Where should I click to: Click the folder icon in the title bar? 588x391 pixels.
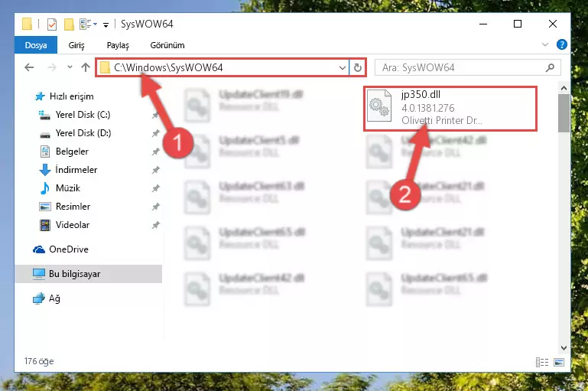(27, 24)
